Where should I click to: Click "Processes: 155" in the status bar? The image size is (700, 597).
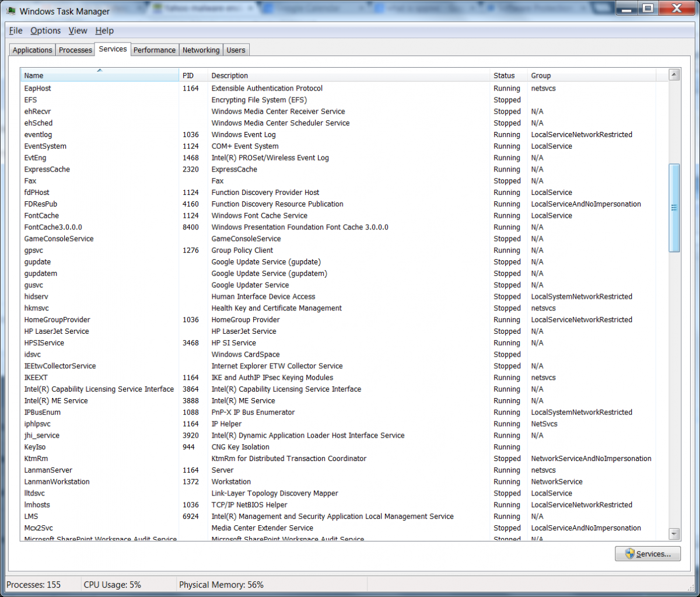pos(34,584)
